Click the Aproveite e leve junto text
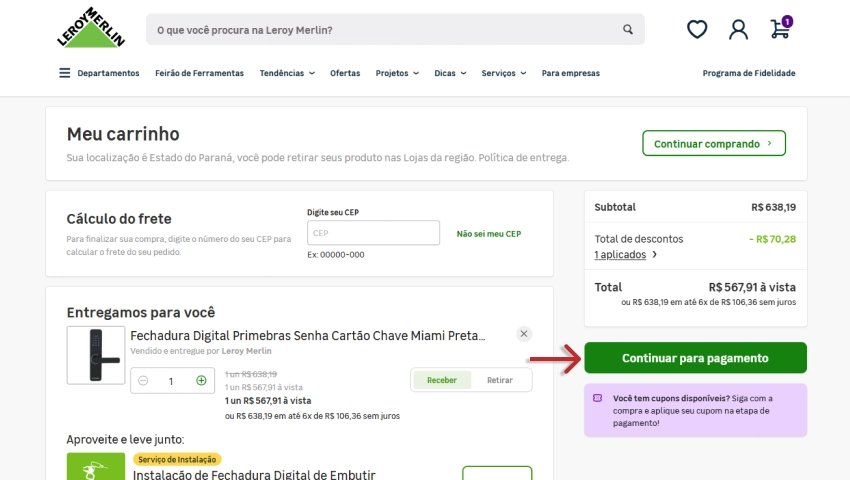 125,439
